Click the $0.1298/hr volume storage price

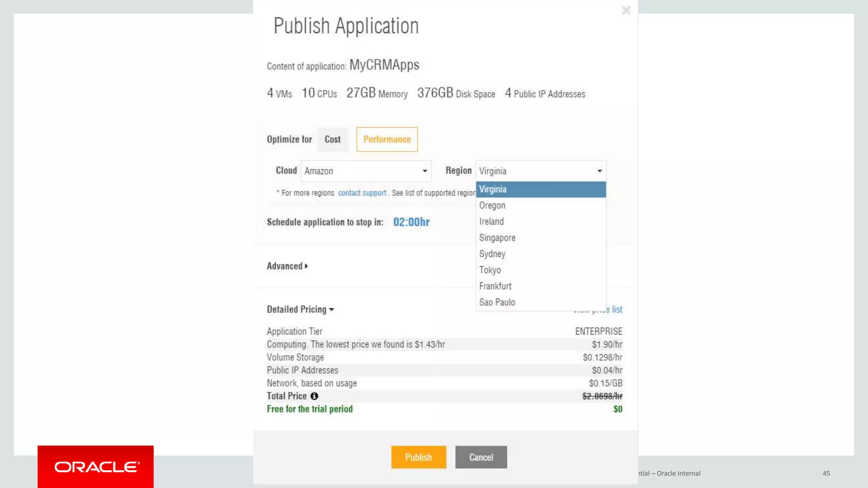[x=602, y=358]
